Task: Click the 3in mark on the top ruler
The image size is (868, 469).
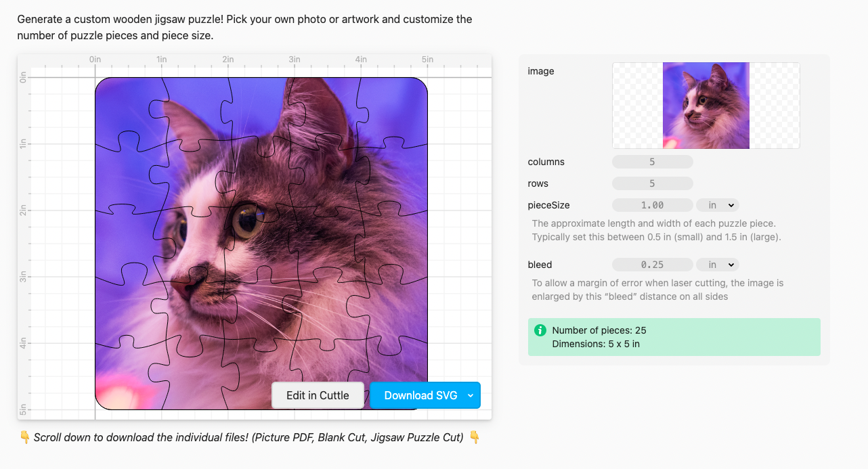Action: [295, 60]
